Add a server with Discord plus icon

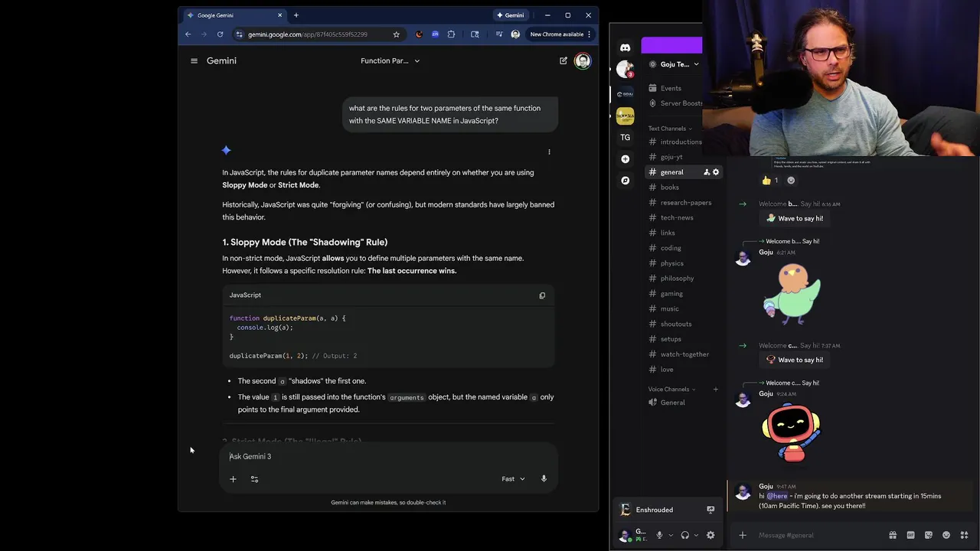click(x=626, y=159)
